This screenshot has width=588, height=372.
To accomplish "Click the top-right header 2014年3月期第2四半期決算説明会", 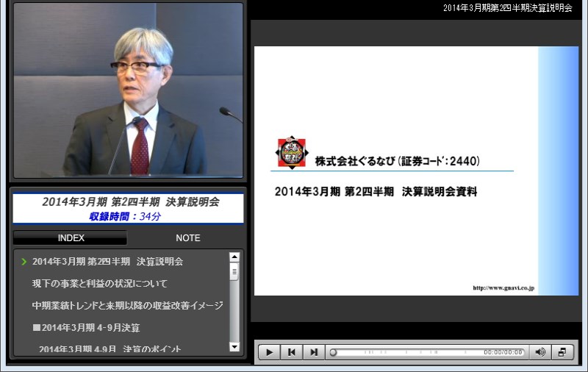I will [x=508, y=8].
